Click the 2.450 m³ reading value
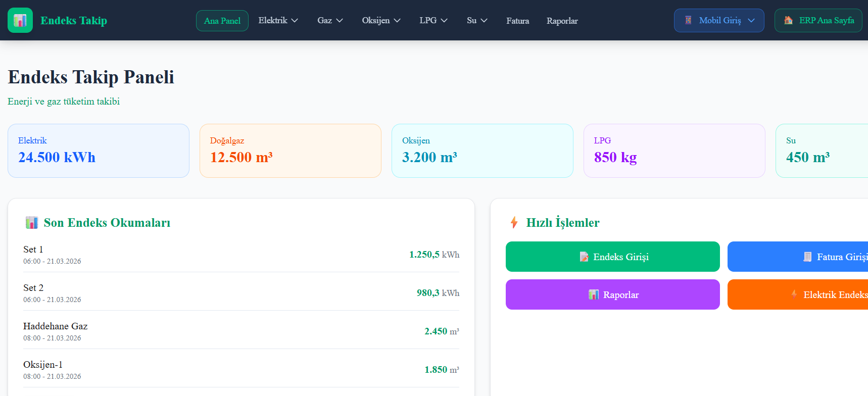This screenshot has width=868, height=396. pyautogui.click(x=442, y=331)
